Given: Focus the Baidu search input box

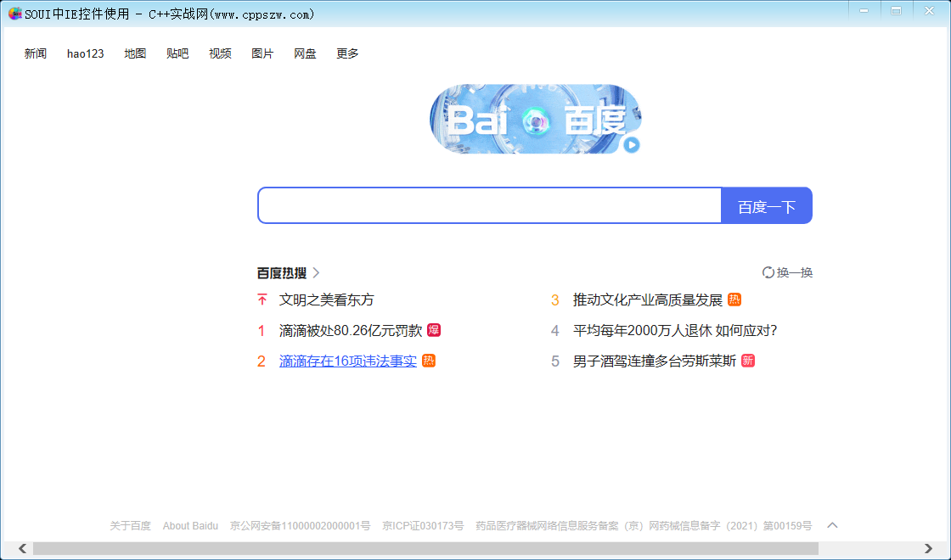Looking at the screenshot, I should pyautogui.click(x=489, y=205).
